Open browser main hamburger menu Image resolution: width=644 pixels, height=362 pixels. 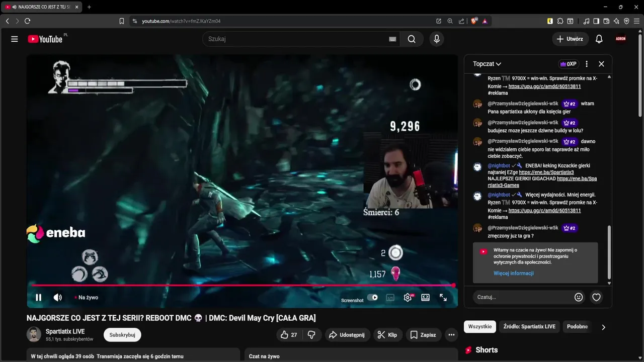[636, 21]
